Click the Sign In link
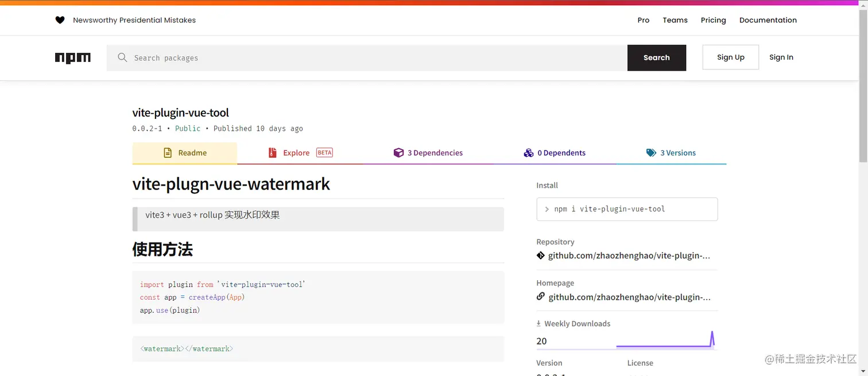 (x=781, y=57)
